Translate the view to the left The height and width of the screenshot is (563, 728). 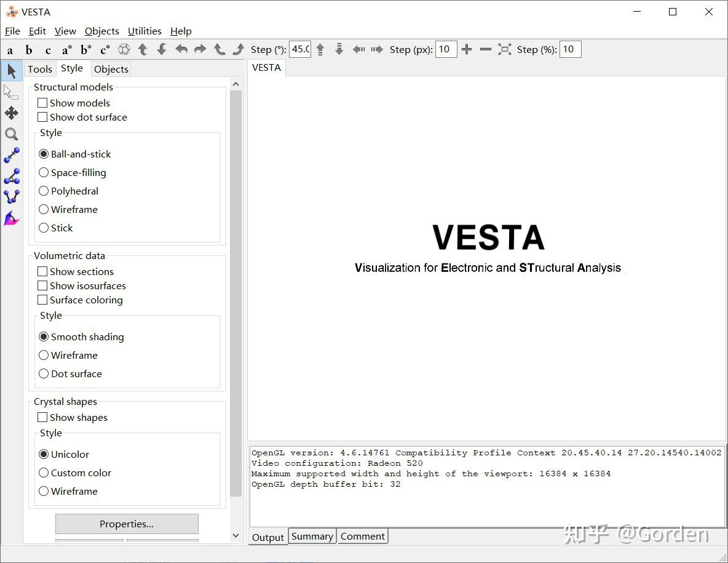(x=358, y=50)
